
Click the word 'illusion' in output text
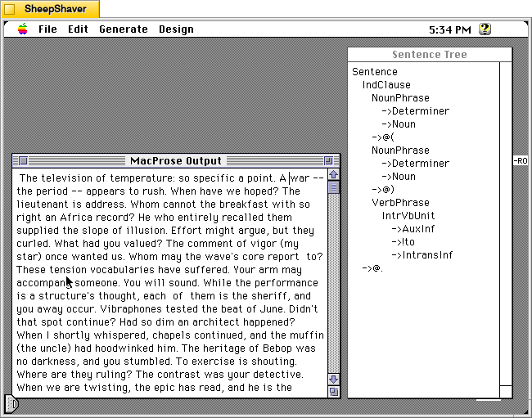pyautogui.click(x=147, y=231)
